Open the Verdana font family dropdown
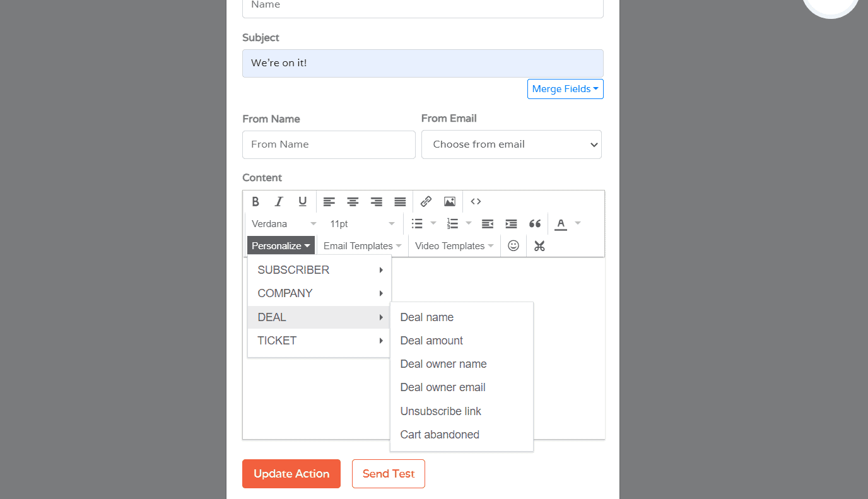 click(x=284, y=223)
